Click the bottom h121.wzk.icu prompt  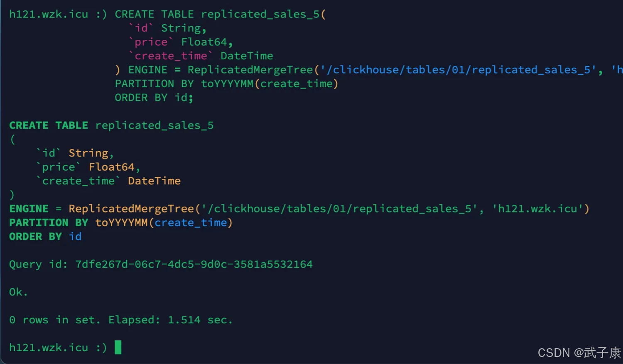49,347
